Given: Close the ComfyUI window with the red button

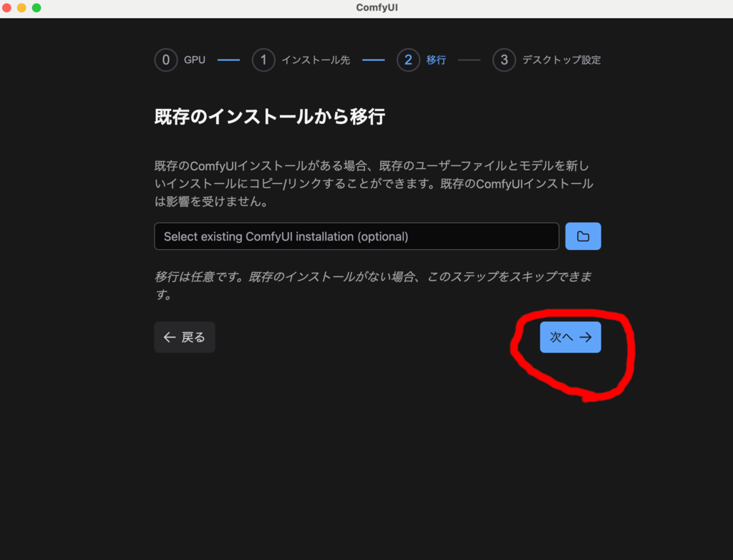Looking at the screenshot, I should click(x=7, y=7).
